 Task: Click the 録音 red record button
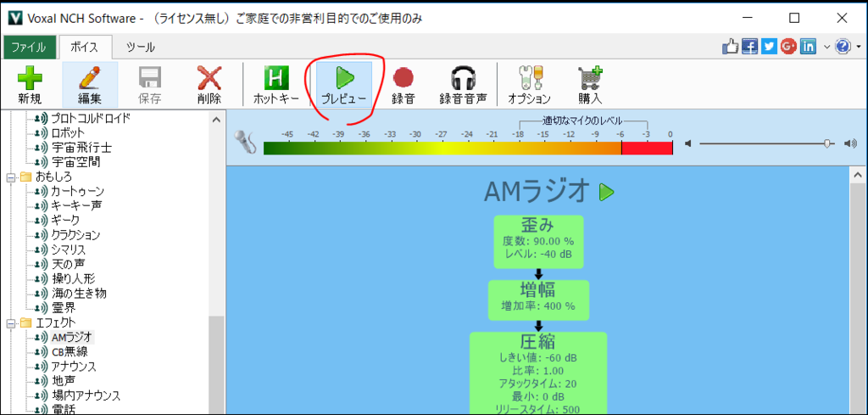403,84
